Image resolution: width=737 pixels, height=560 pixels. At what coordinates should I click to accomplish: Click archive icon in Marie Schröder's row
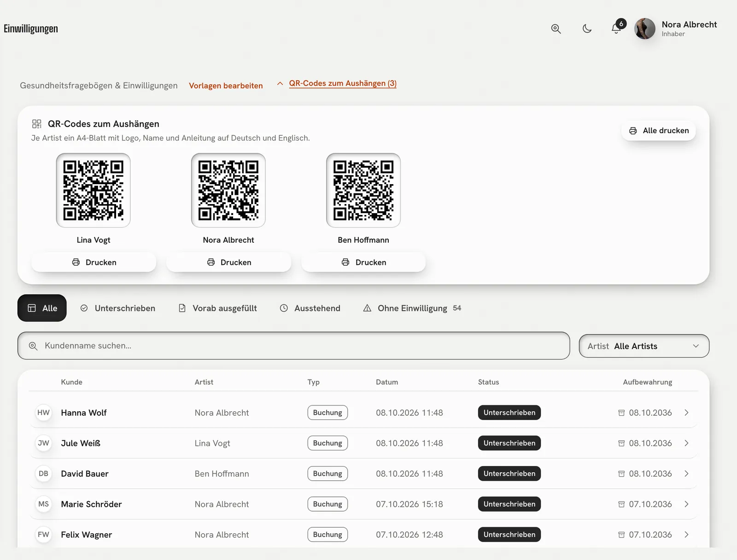621,504
